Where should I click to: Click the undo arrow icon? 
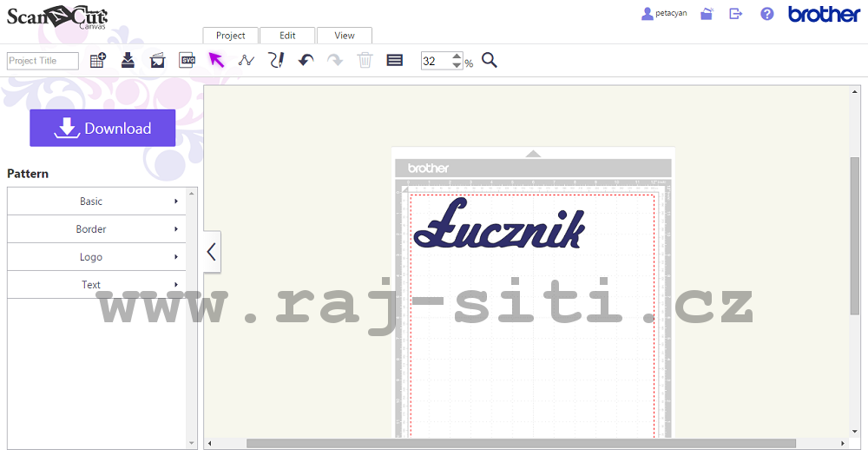306,61
